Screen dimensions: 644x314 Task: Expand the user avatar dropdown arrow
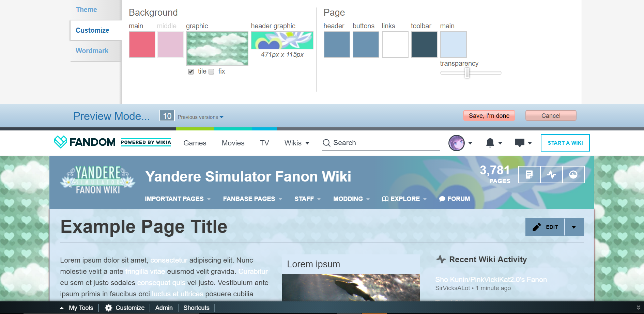470,143
